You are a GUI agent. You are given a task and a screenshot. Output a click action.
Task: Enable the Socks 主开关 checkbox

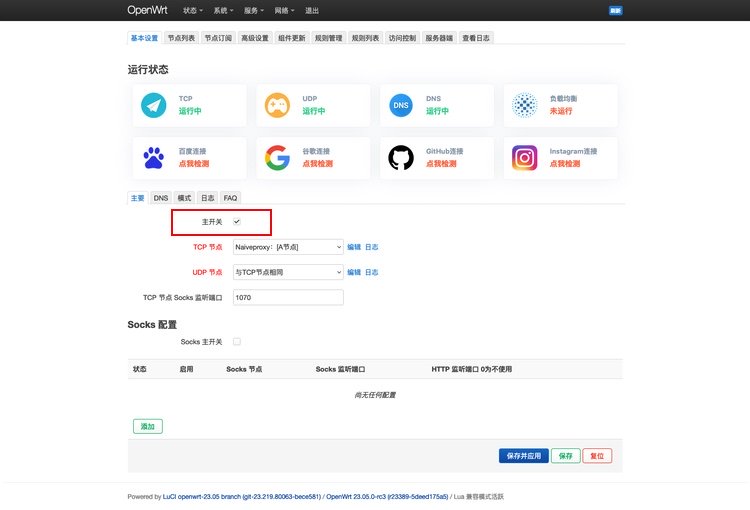[x=237, y=342]
